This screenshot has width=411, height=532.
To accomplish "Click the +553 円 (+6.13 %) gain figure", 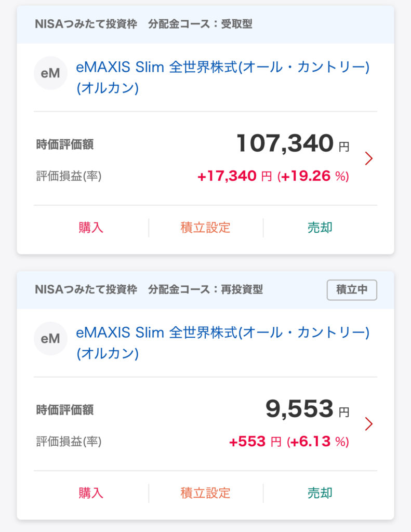I will point(289,442).
